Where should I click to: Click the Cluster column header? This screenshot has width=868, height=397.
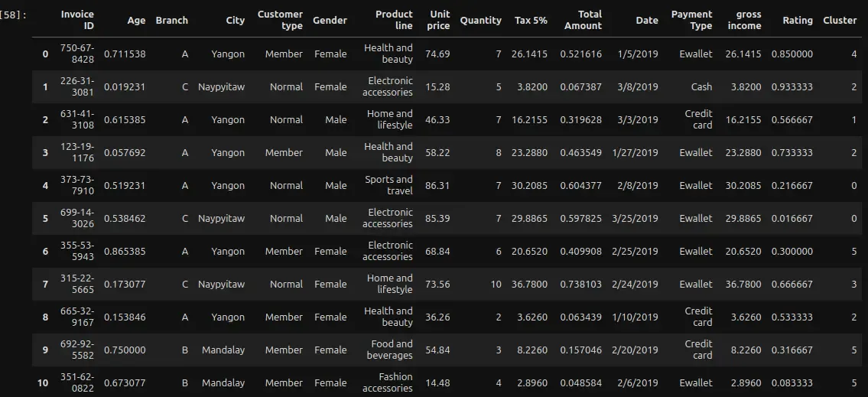(839, 20)
